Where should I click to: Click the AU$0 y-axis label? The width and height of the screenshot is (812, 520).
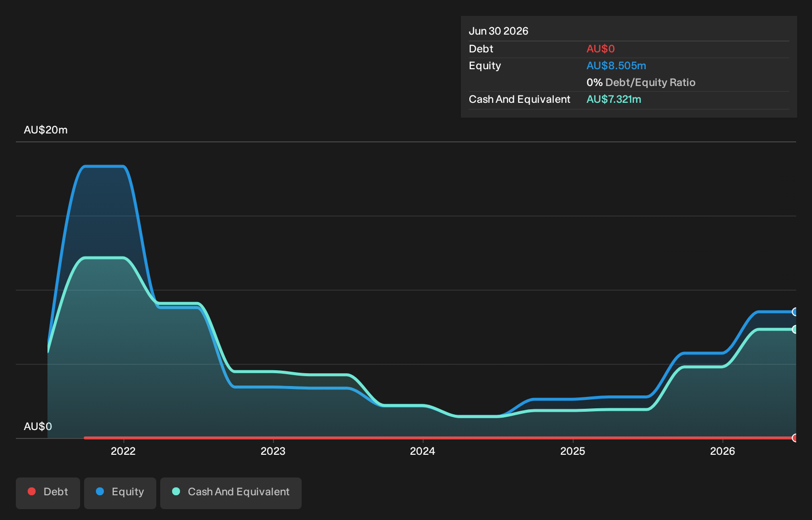click(x=38, y=427)
